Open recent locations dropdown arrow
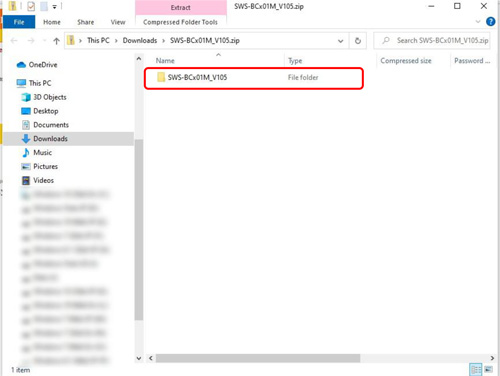This screenshot has width=500, height=376. tap(45, 41)
